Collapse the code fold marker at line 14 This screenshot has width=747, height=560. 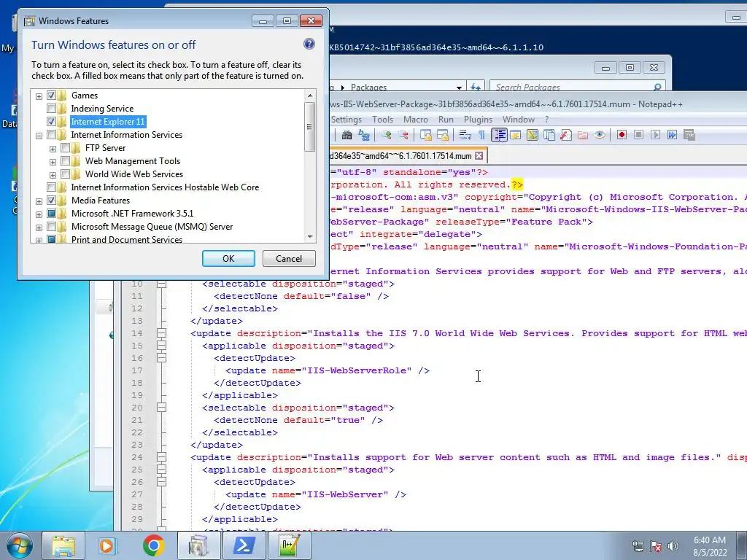coord(161,333)
